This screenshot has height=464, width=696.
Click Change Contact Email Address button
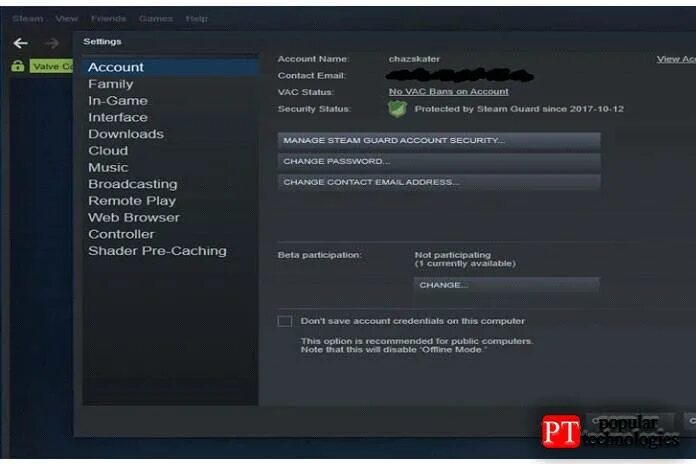click(x=439, y=182)
